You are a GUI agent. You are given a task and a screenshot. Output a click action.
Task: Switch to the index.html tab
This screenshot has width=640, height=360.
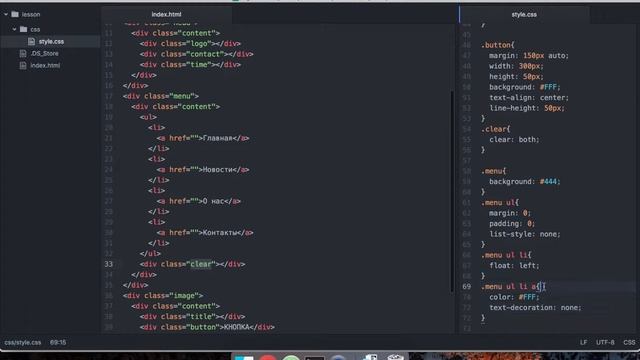tap(167, 14)
